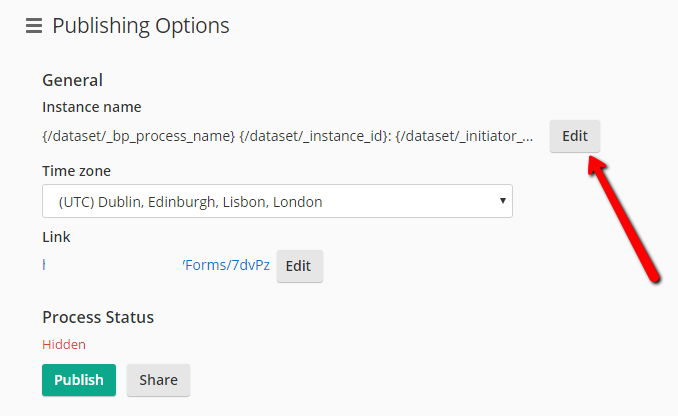Click the red Hidden status text

pyautogui.click(x=64, y=345)
